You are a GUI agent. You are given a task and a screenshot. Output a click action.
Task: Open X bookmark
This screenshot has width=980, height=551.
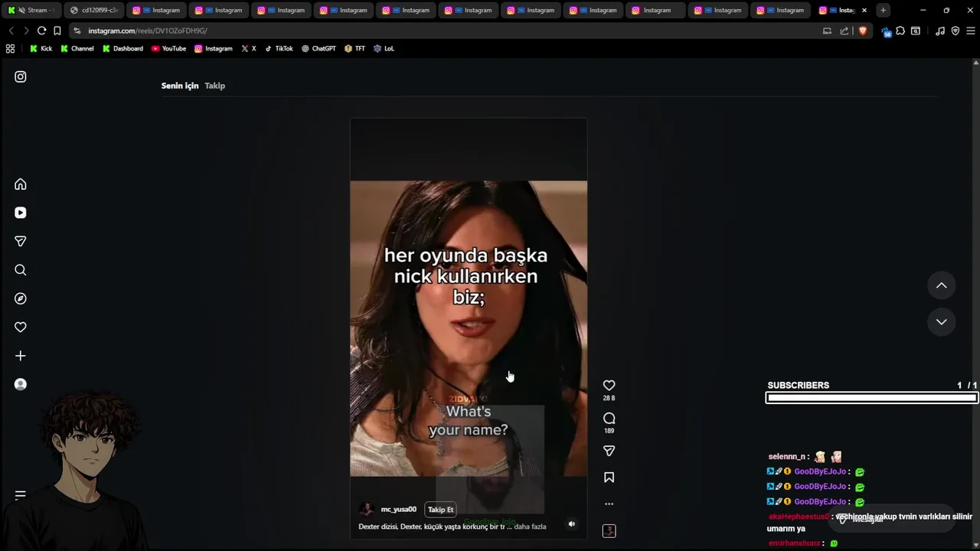tap(249, 48)
